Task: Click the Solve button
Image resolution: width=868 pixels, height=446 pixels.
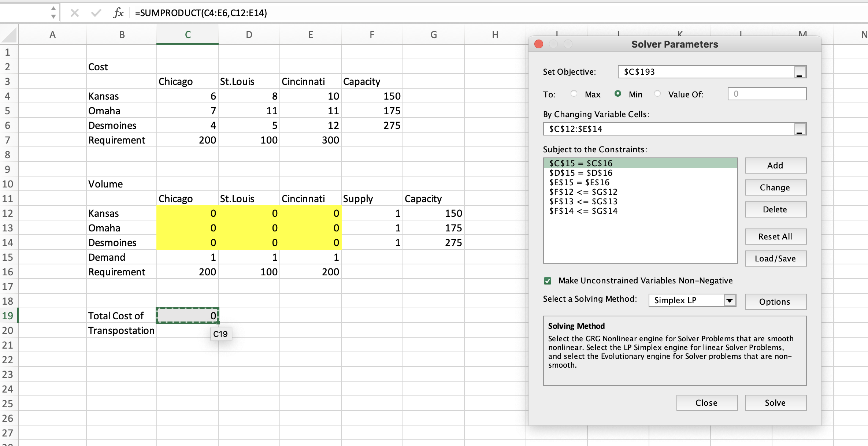Action: coord(775,403)
